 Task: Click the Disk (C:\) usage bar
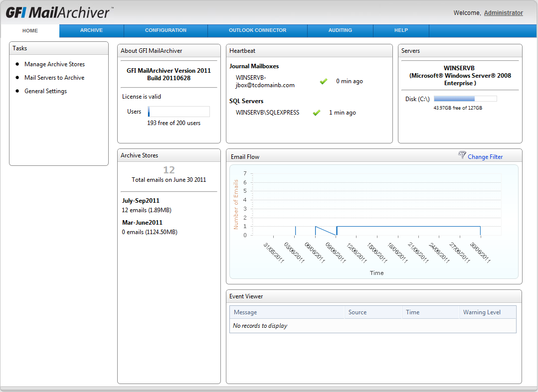(465, 99)
